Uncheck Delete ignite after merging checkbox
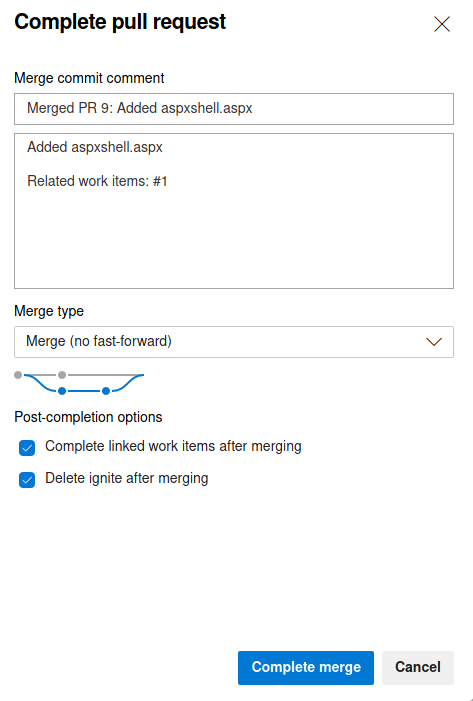The width and height of the screenshot is (473, 701). pyautogui.click(x=27, y=480)
